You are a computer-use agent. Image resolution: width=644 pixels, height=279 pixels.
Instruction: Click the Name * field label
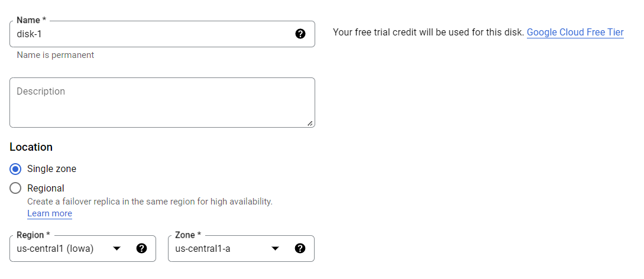point(31,20)
